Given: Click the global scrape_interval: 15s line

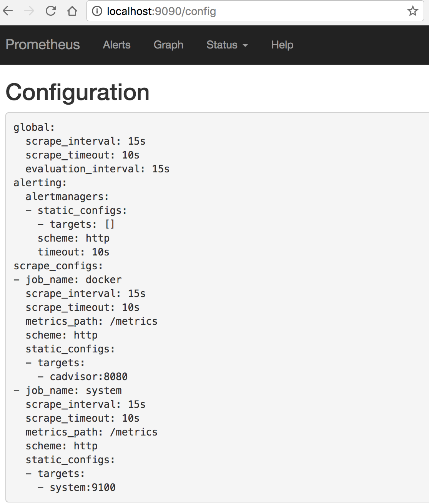Looking at the screenshot, I should (x=85, y=141).
